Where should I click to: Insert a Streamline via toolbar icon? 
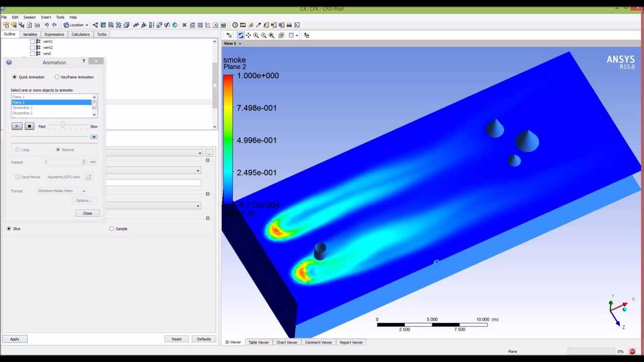[111, 25]
